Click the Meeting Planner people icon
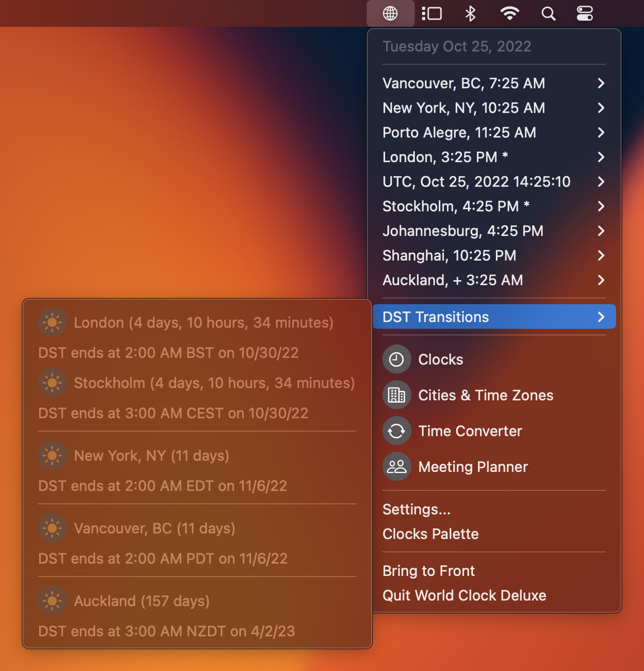Viewport: 644px width, 671px height. point(397,467)
